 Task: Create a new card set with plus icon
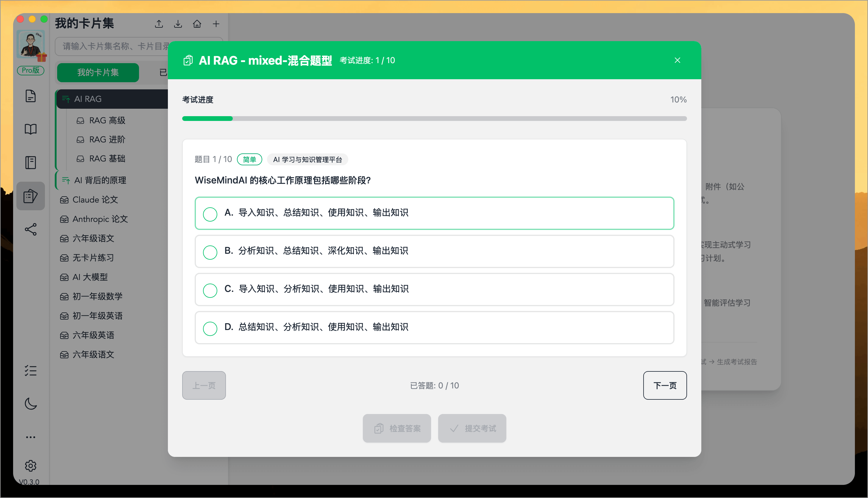(216, 24)
